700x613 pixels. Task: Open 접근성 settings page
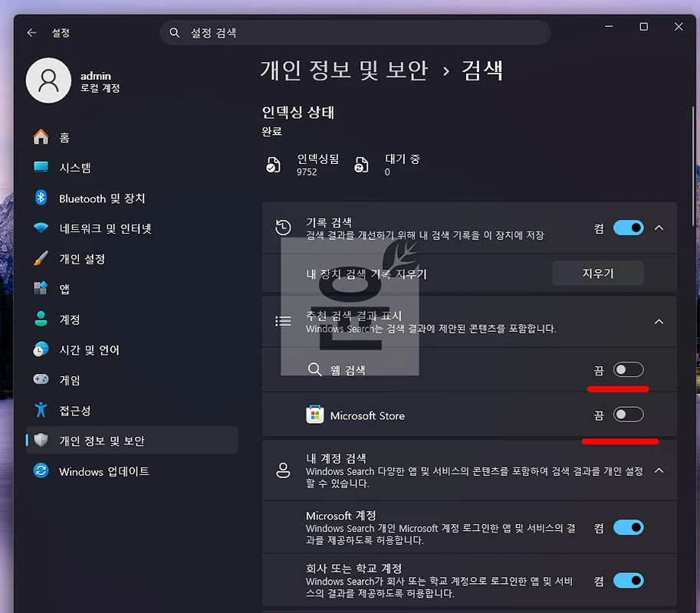pos(132,410)
